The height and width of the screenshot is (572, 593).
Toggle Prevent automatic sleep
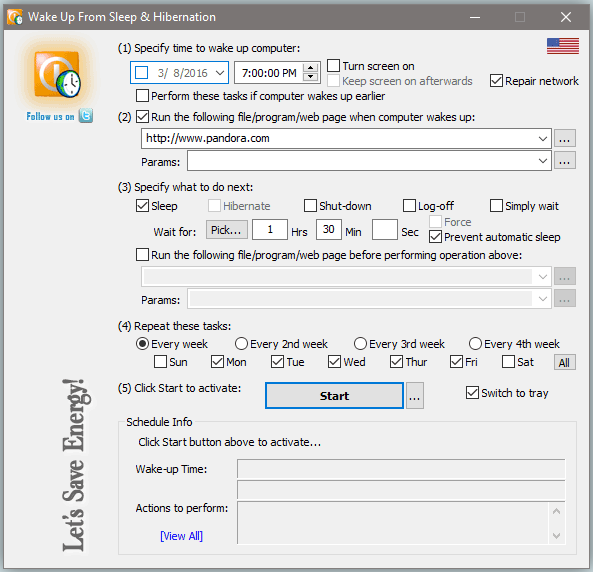tap(435, 237)
